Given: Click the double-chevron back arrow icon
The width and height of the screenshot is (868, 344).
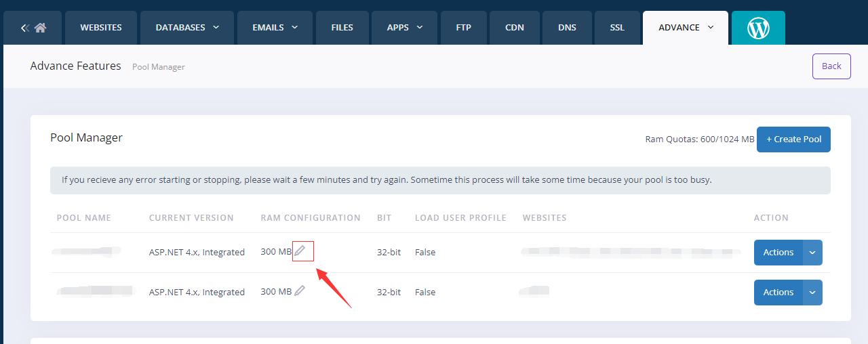Looking at the screenshot, I should tap(24, 28).
